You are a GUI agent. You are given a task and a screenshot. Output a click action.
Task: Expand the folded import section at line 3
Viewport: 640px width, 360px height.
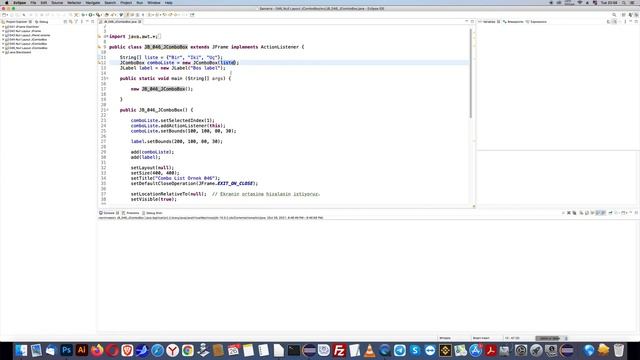107,36
